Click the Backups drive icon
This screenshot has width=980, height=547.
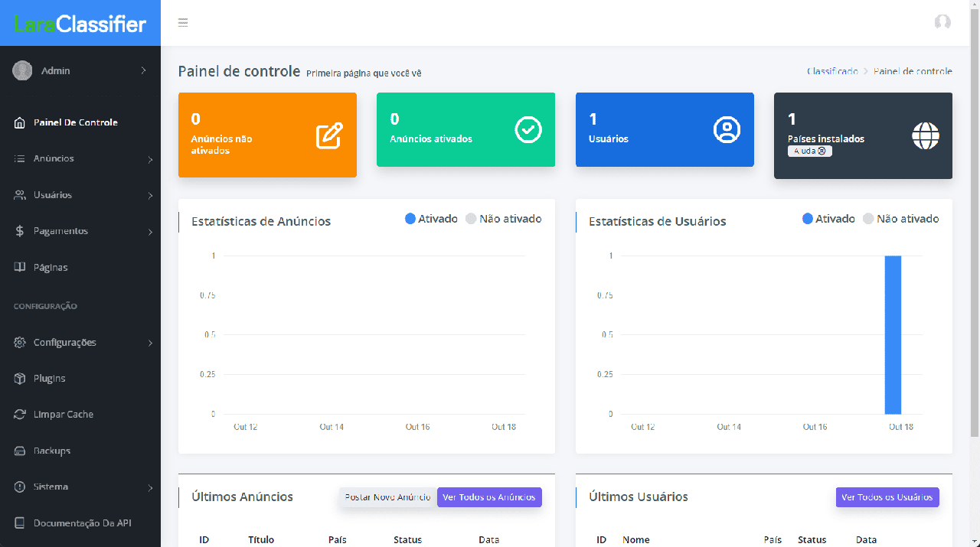pyautogui.click(x=20, y=451)
